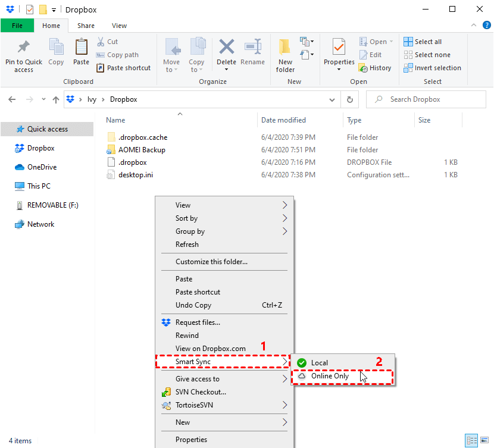
Task: Click the Paste clipboard icon in ribbon
Action: [x=81, y=48]
